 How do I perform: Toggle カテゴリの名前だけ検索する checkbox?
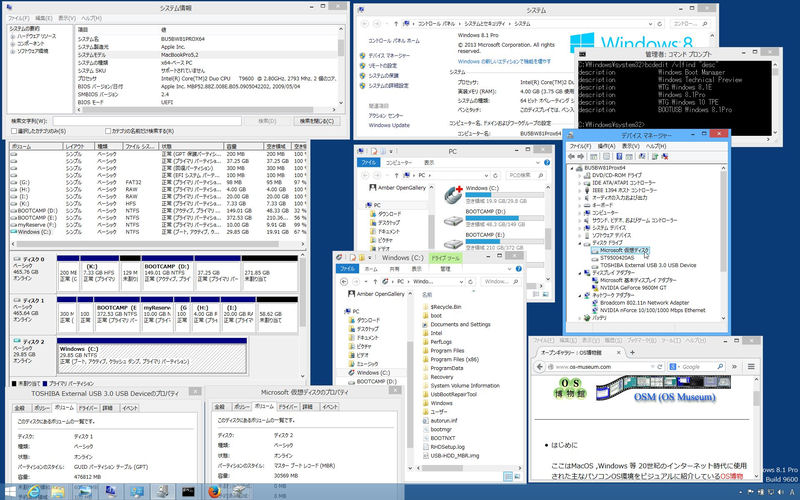click(x=108, y=131)
